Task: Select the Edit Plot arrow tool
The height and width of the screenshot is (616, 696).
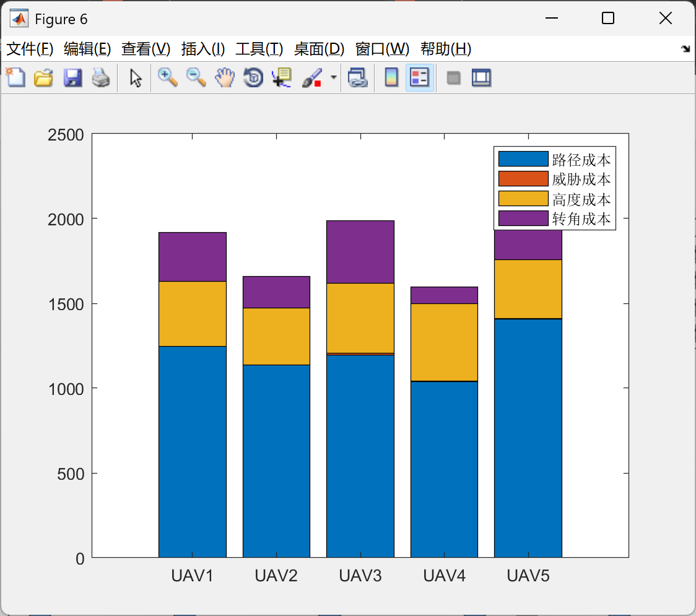Action: click(x=136, y=78)
